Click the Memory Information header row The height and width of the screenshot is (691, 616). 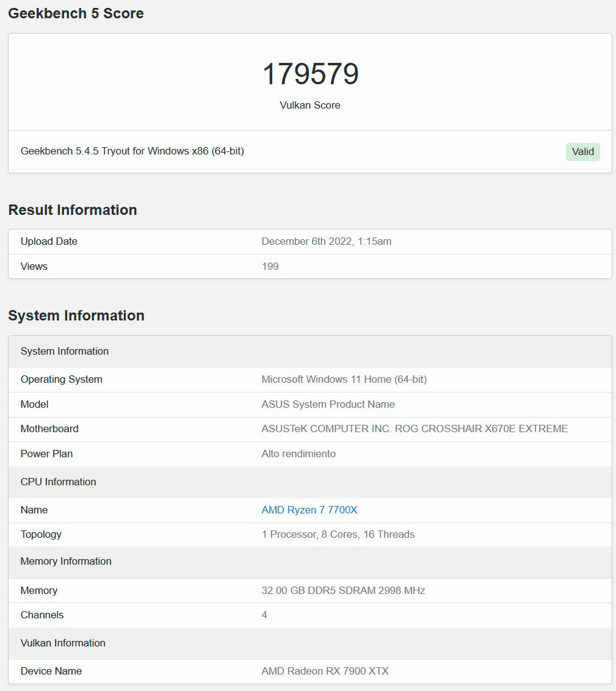[310, 562]
